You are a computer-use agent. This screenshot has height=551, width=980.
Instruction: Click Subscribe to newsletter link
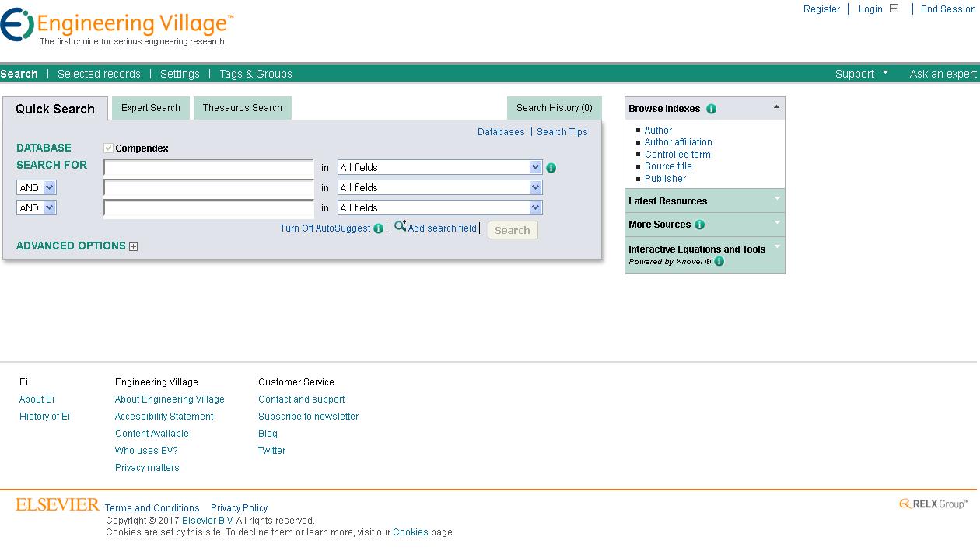(308, 417)
